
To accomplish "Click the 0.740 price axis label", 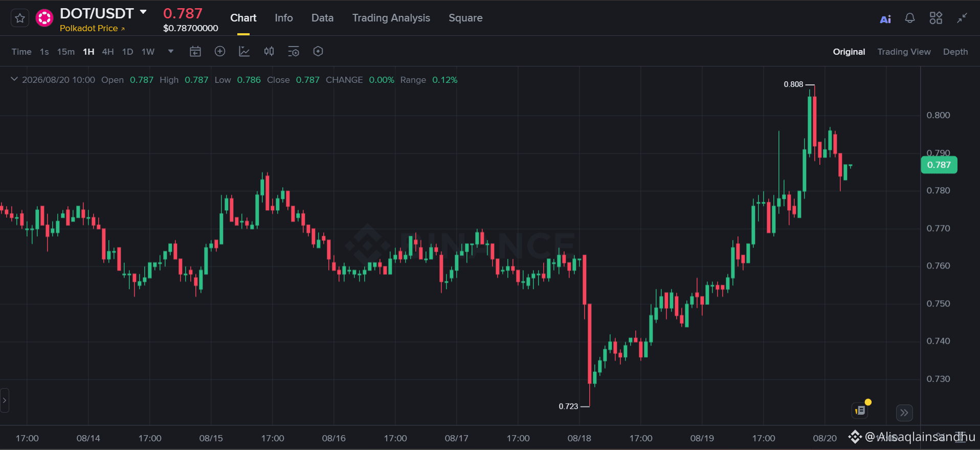I will point(938,341).
